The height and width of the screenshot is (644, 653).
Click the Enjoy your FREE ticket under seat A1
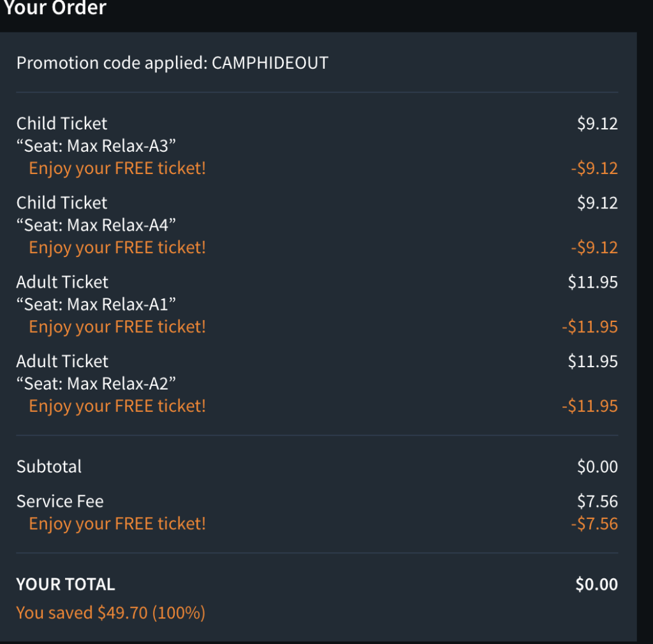point(117,327)
